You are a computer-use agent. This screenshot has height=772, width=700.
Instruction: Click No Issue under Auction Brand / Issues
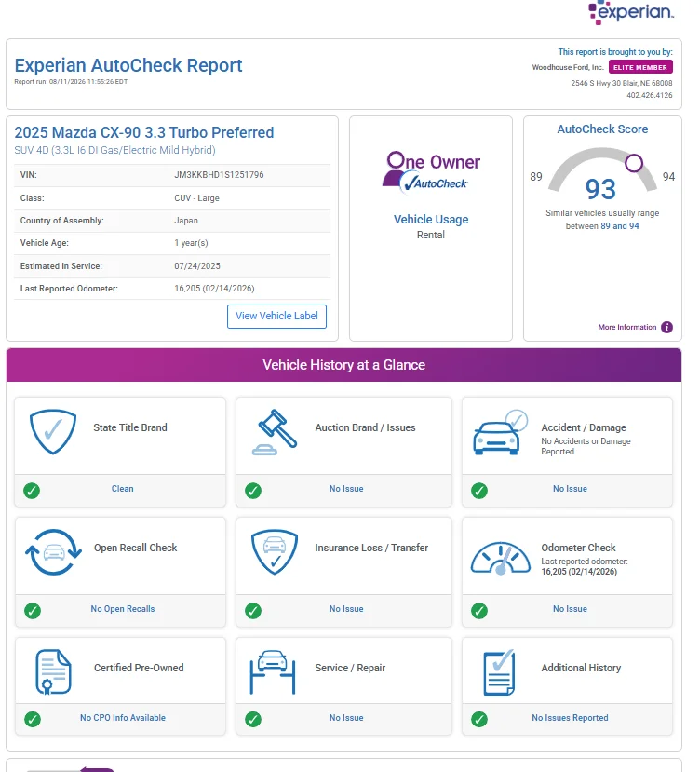346,488
